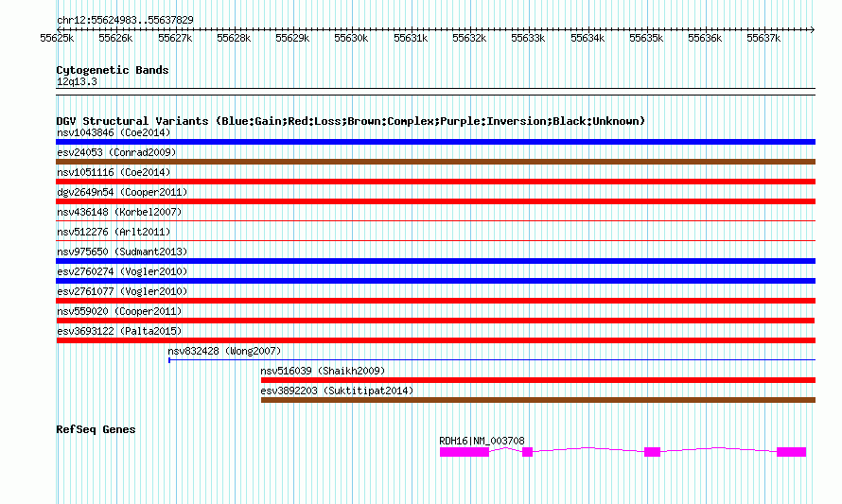Click the 55633k ruler mark
The height and width of the screenshot is (504, 842).
[x=528, y=38]
